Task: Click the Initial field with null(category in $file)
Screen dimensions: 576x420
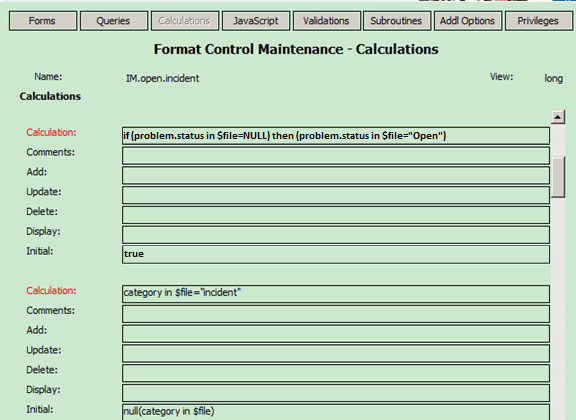Action: pyautogui.click(x=336, y=412)
